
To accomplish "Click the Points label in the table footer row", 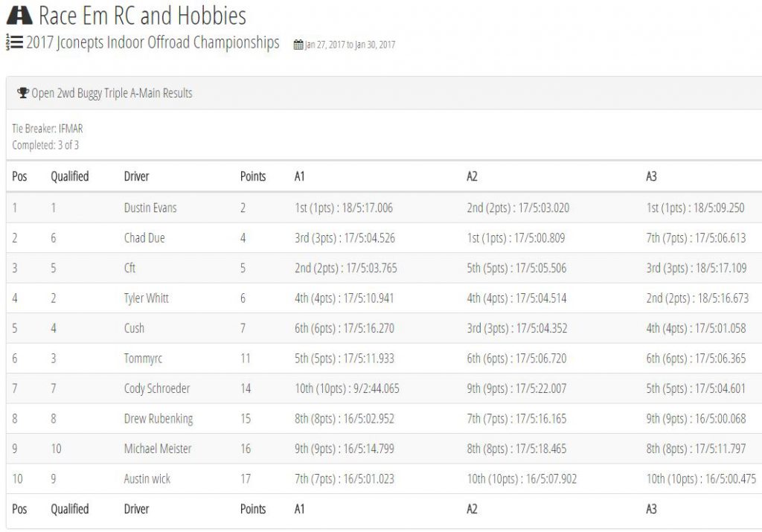I will click(253, 509).
